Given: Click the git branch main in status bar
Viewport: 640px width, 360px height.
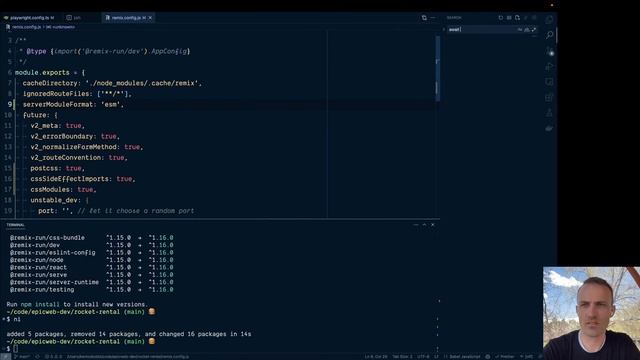Looking at the screenshot, I should point(22,357).
